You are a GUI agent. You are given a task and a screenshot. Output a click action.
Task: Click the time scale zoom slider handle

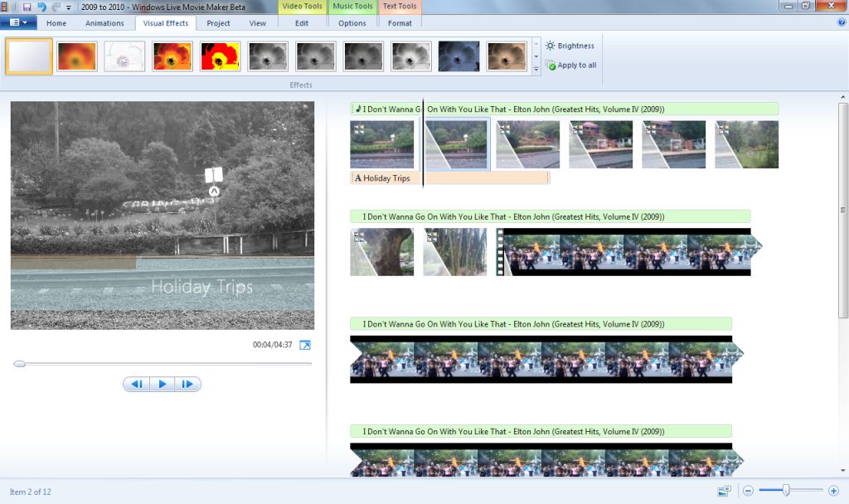point(786,491)
